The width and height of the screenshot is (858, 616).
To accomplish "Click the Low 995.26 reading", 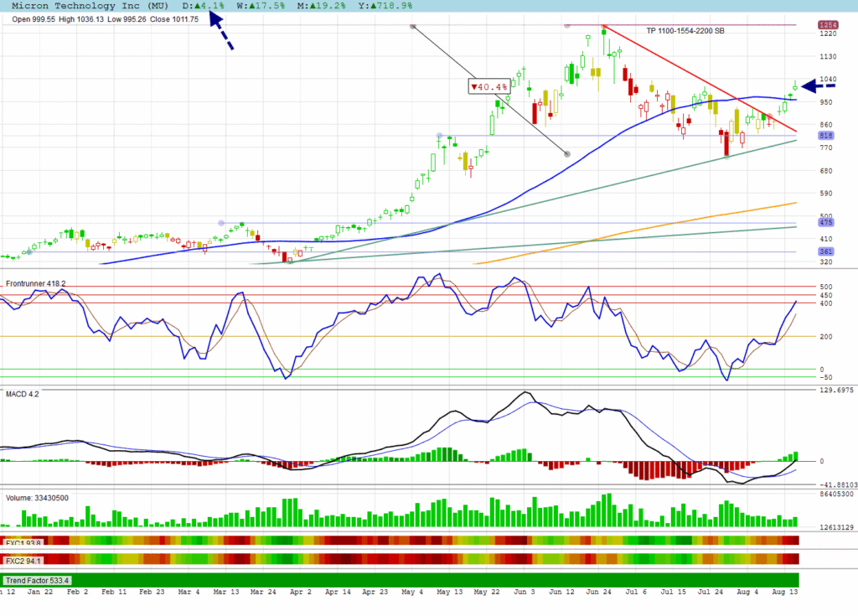I will click(x=127, y=19).
